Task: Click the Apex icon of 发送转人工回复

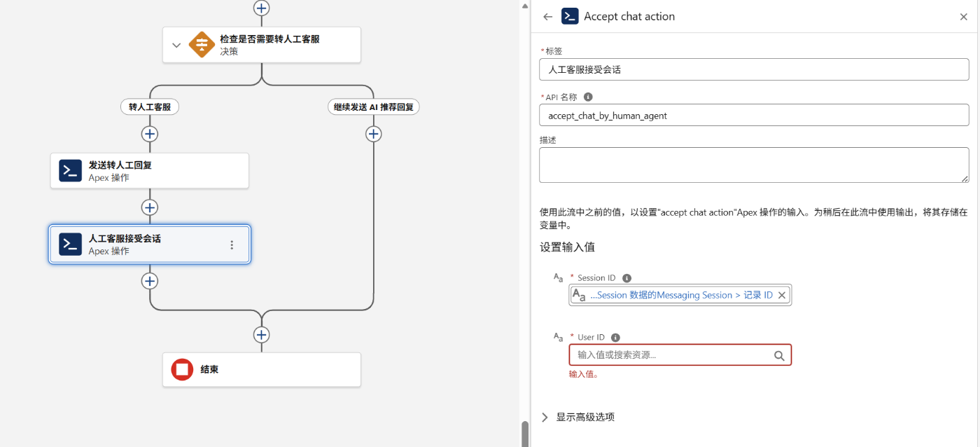Action: [x=71, y=171]
